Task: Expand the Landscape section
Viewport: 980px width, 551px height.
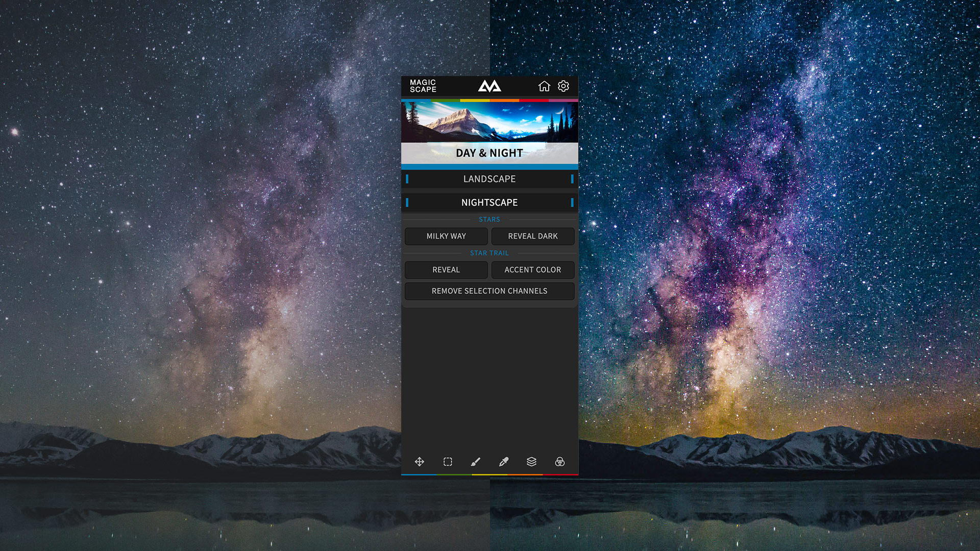Action: click(489, 179)
